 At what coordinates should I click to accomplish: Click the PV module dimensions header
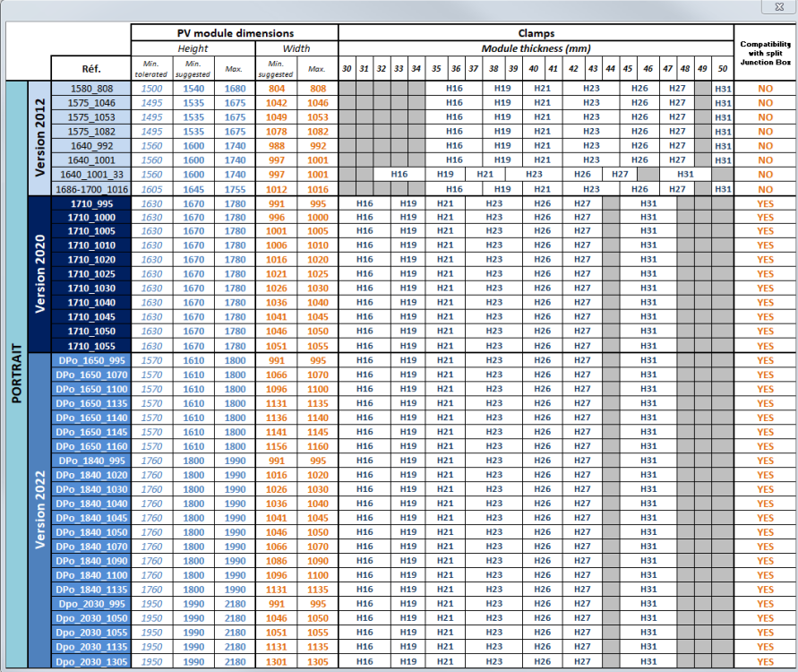[x=236, y=33]
